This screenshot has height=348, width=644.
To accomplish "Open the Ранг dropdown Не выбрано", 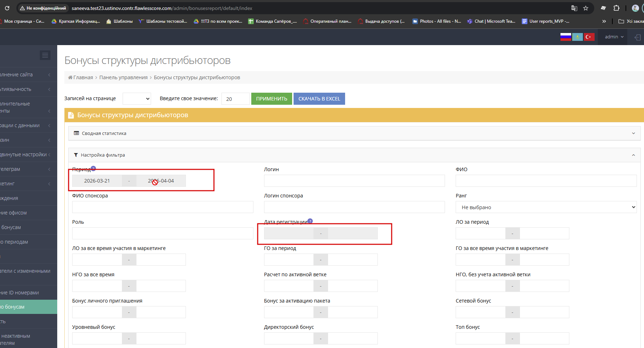I will (x=546, y=207).
